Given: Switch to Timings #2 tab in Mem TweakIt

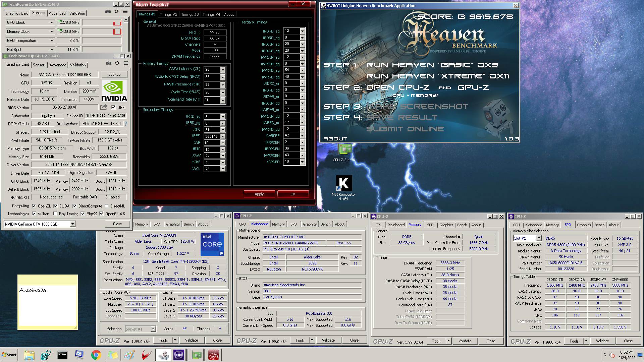Looking at the screenshot, I should click(168, 14).
